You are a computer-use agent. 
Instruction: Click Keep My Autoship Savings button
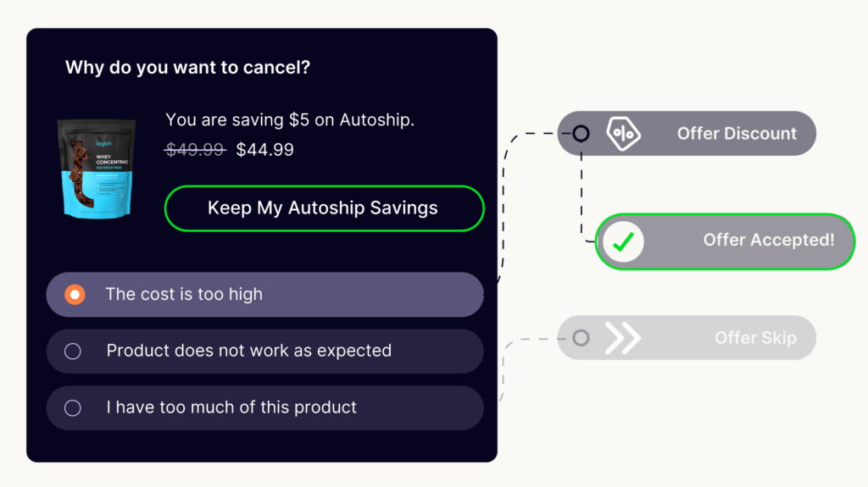[325, 208]
